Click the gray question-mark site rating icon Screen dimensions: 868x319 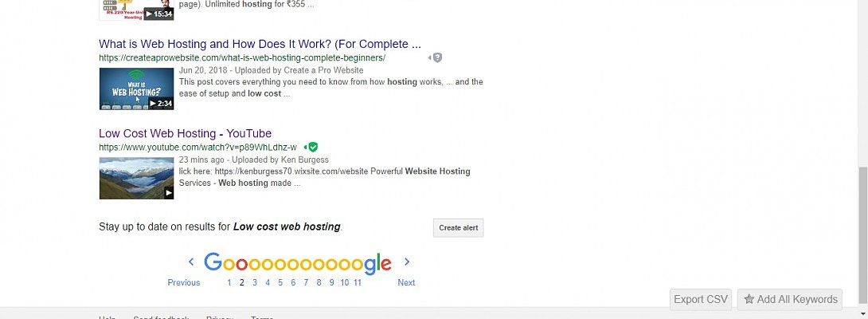click(437, 57)
